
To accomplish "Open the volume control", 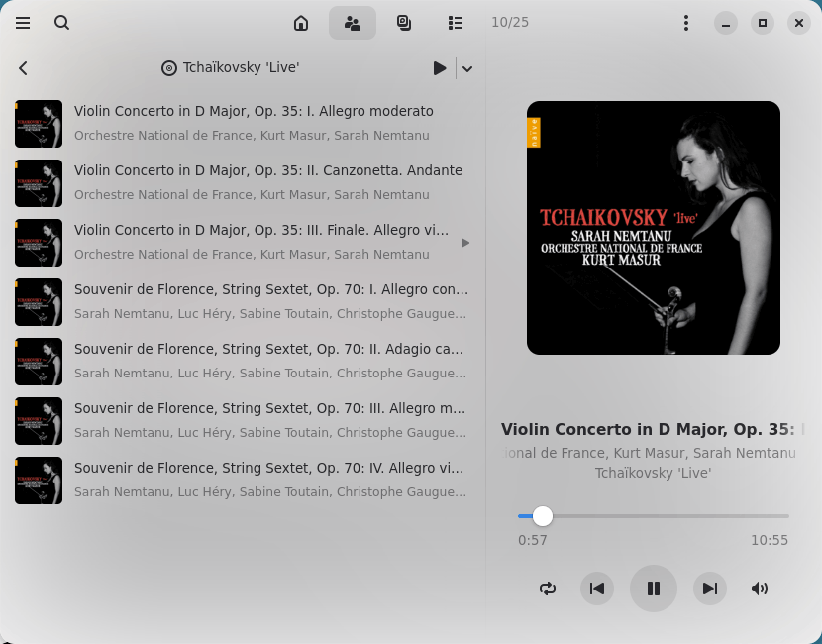I will point(760,589).
